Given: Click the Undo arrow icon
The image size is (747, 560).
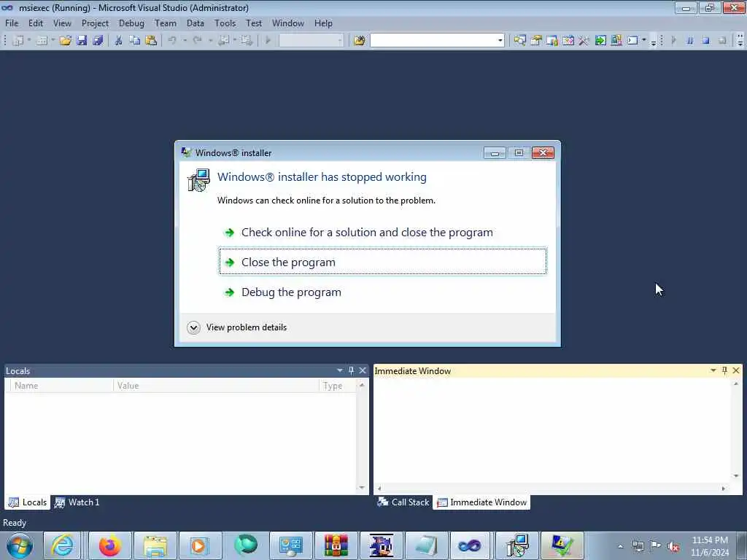Looking at the screenshot, I should click(172, 41).
